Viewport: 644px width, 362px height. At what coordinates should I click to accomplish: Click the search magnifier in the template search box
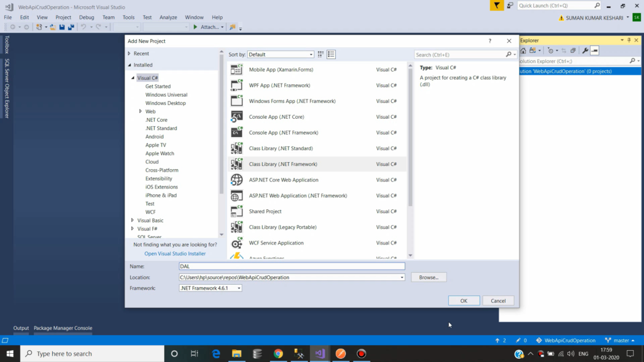point(508,55)
